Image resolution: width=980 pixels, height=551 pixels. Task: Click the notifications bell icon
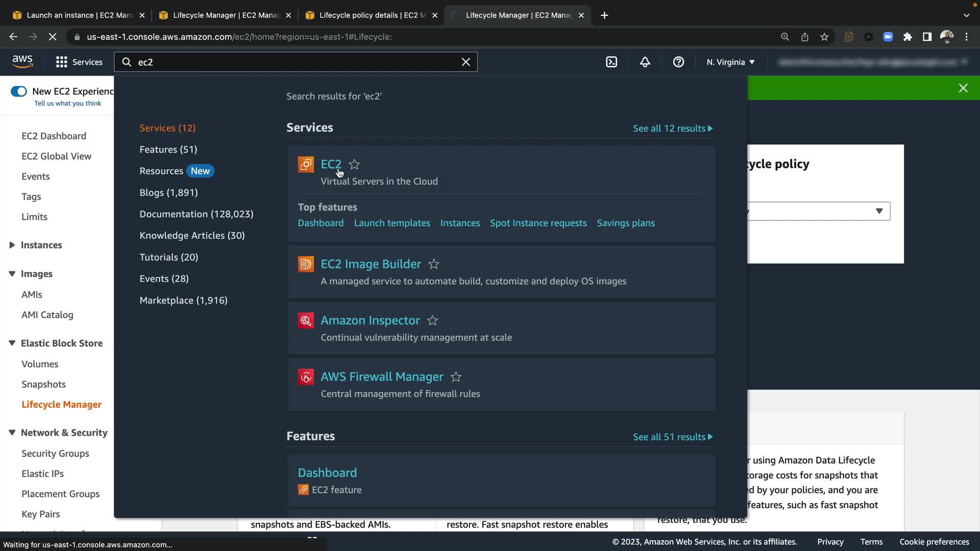tap(645, 62)
